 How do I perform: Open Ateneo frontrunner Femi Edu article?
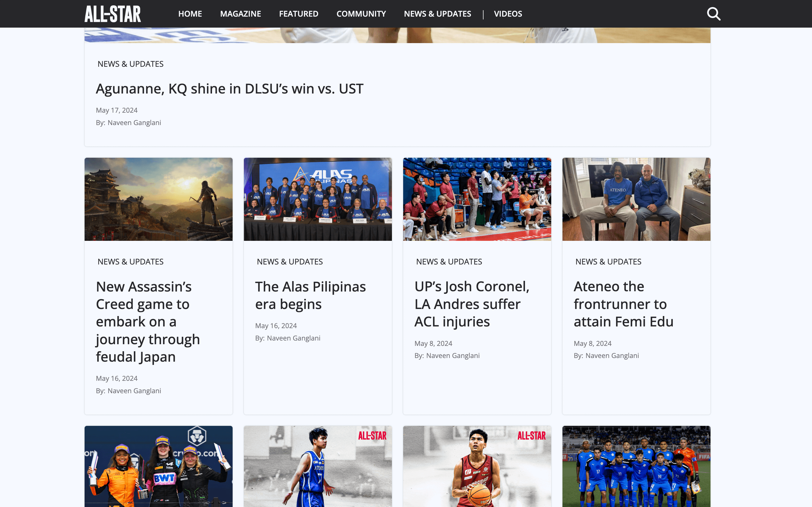pyautogui.click(x=623, y=304)
